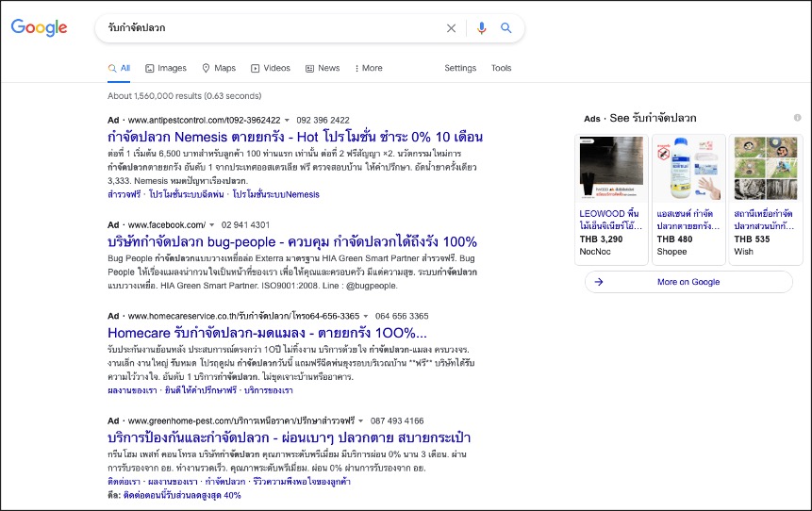Open the Settings menu

coord(460,68)
